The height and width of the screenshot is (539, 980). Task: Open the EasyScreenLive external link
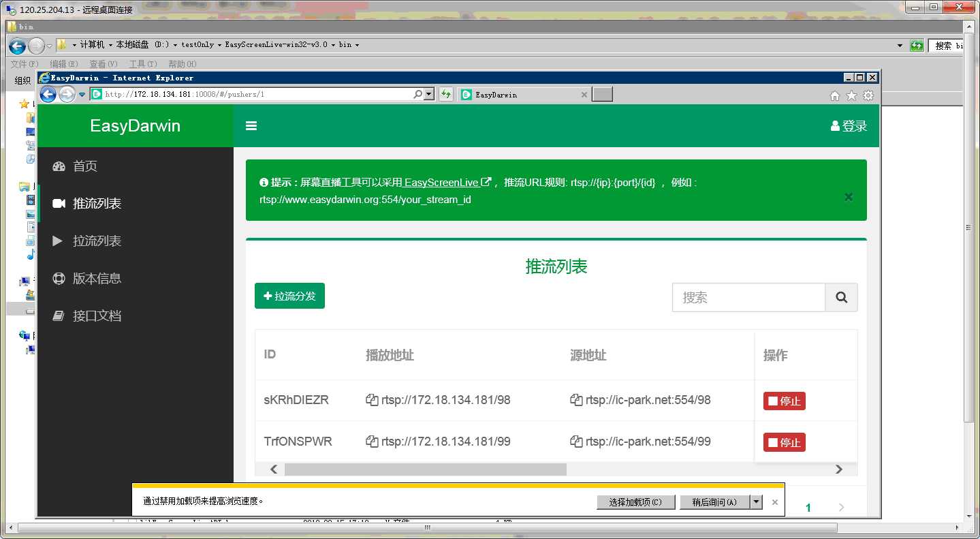tap(447, 183)
